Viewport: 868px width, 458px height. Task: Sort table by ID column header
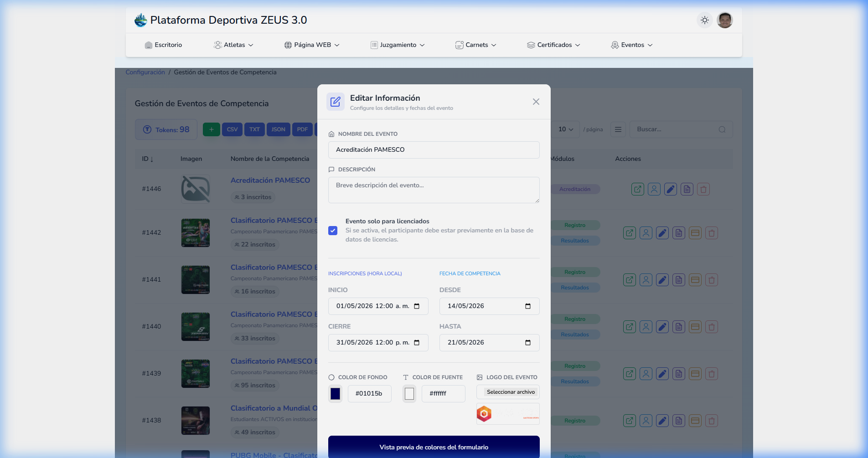148,159
